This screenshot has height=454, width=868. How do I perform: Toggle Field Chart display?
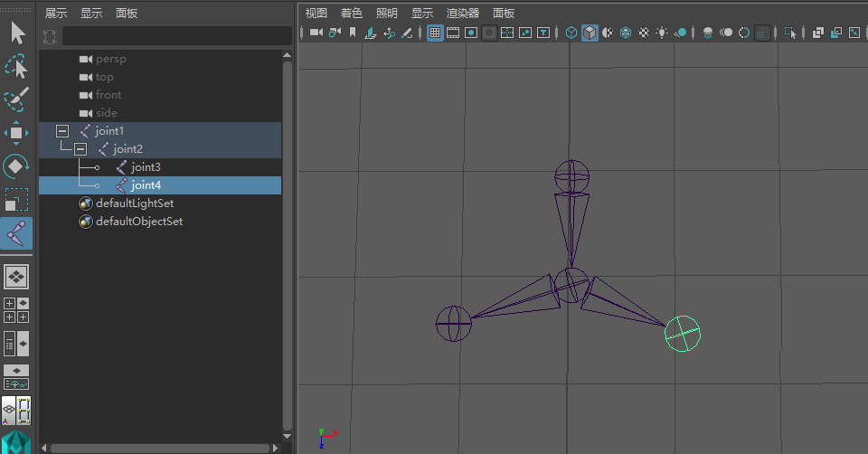coord(507,33)
